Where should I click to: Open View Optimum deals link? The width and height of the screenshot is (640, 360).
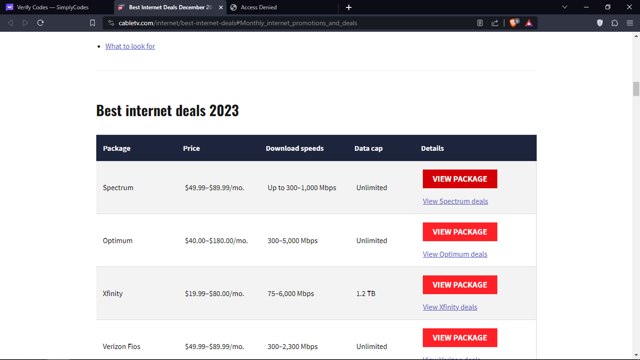[455, 254]
